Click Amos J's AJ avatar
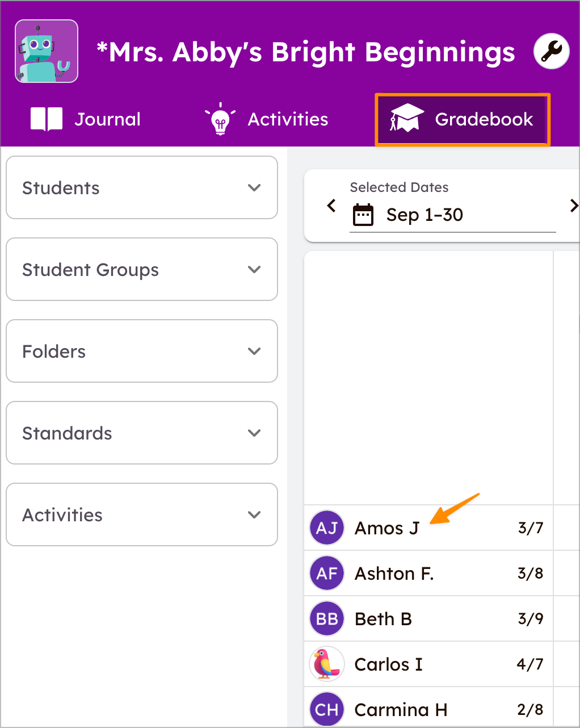 [x=327, y=528]
